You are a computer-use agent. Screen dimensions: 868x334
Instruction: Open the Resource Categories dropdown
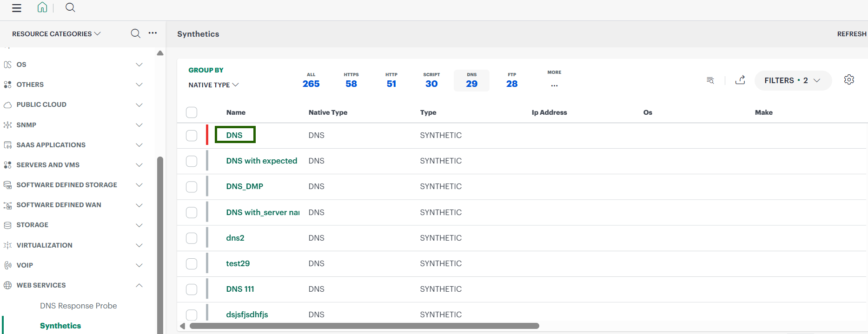pyautogui.click(x=56, y=34)
